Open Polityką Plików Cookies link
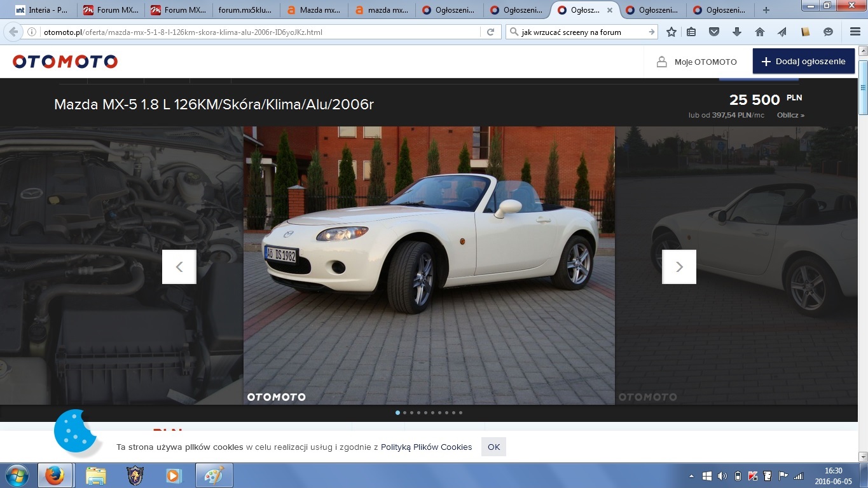This screenshot has height=488, width=868. tap(426, 447)
